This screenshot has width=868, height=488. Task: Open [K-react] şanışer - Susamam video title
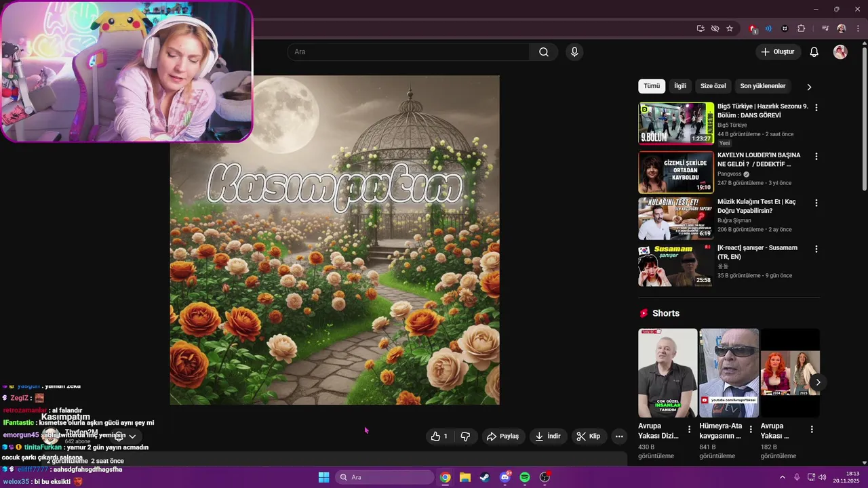[x=757, y=252]
